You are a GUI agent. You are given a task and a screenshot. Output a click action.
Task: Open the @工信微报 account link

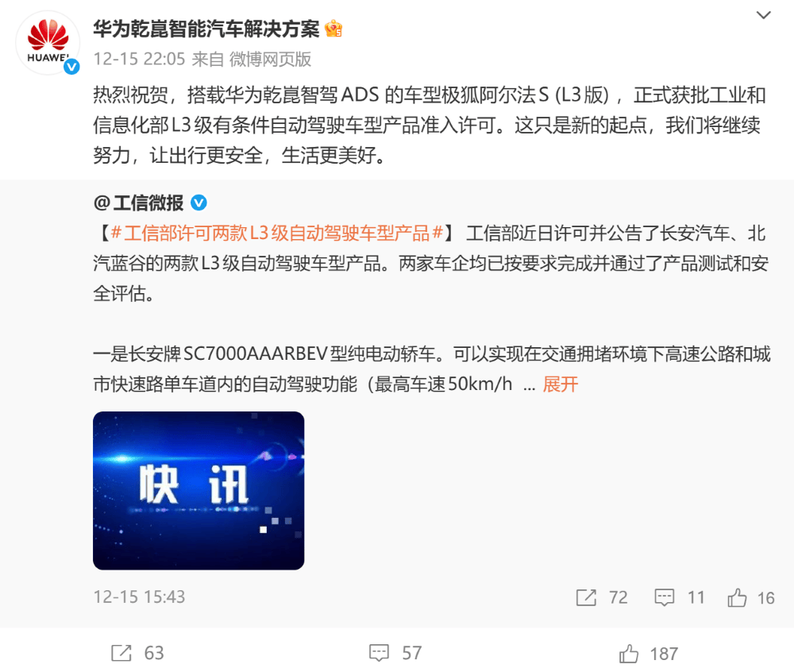(x=138, y=203)
